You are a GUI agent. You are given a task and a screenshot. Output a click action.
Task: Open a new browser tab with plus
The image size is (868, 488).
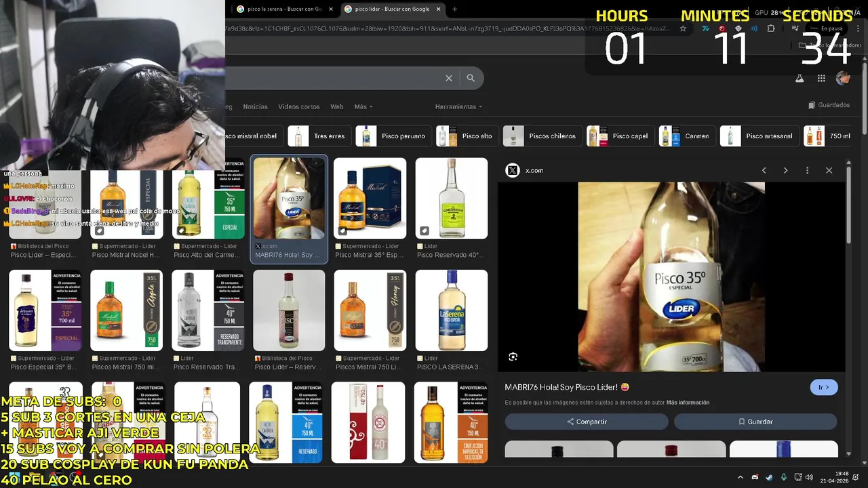(454, 9)
